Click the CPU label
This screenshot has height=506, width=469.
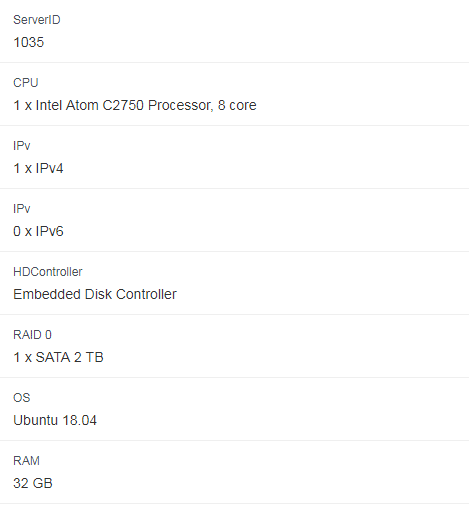coord(26,83)
